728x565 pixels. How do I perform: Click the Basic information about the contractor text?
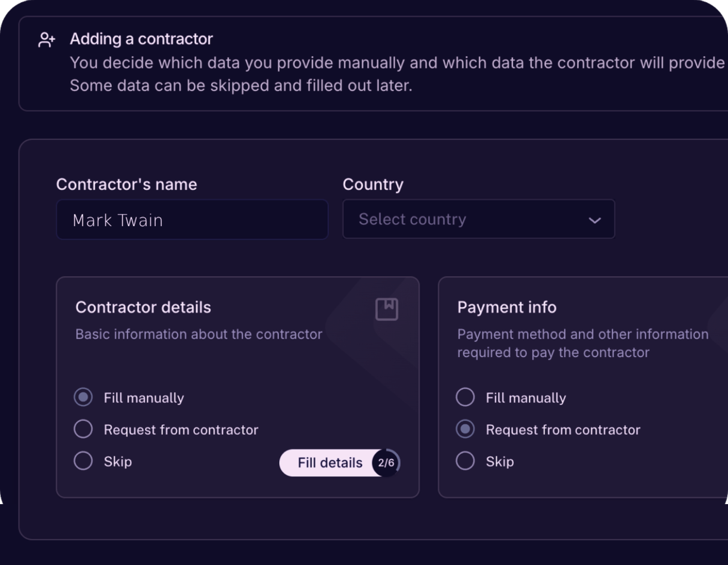(199, 334)
